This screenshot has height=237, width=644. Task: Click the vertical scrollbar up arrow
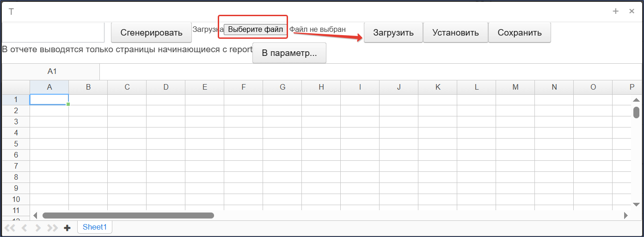pos(636,100)
